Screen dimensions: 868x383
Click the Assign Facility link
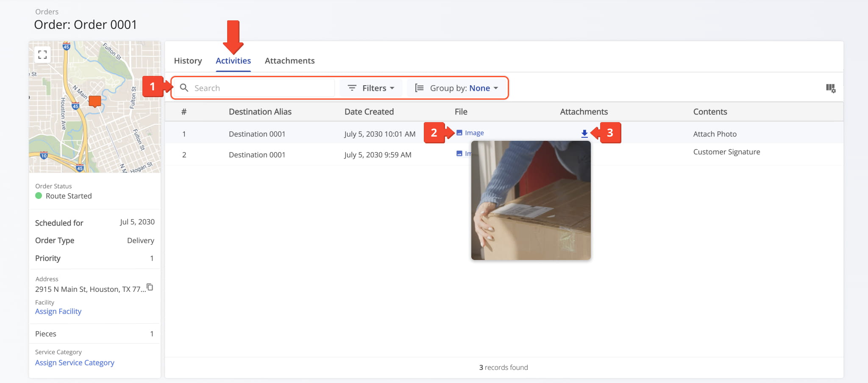[58, 311]
